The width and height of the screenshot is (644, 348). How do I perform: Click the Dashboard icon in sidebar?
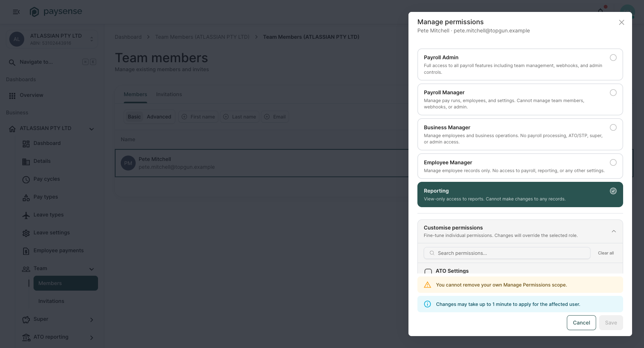pyautogui.click(x=26, y=144)
